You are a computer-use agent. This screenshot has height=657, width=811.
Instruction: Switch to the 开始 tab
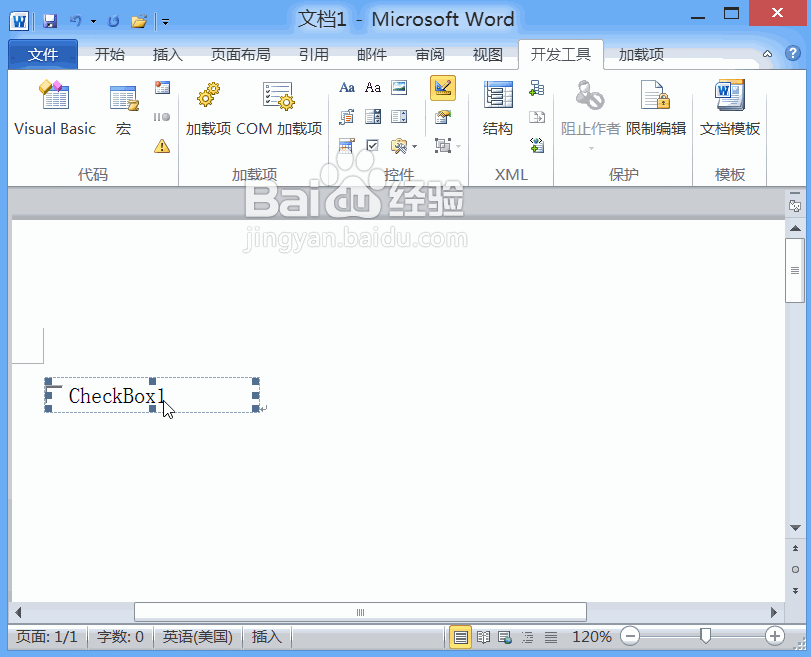pos(110,54)
